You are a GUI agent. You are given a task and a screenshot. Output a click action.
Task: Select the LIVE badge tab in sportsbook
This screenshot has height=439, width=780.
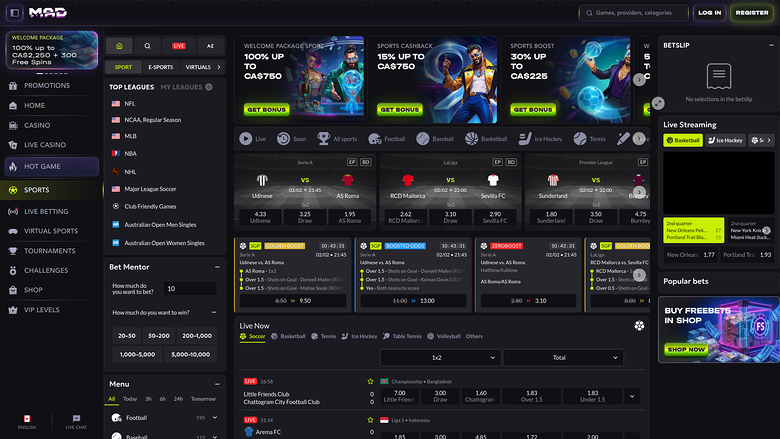[179, 46]
